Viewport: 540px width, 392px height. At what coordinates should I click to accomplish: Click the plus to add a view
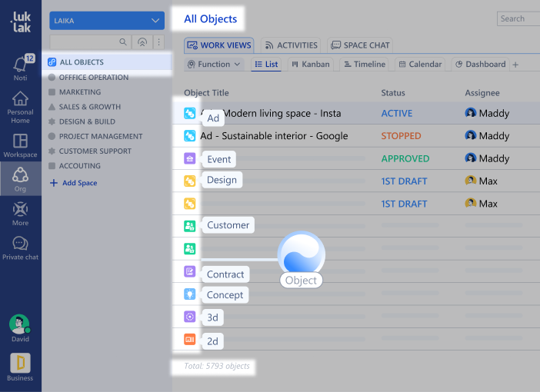click(515, 65)
